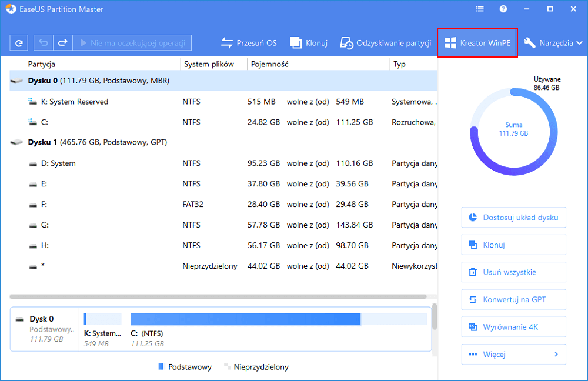Click the Pojemność column header
This screenshot has width=588, height=381.
270,64
